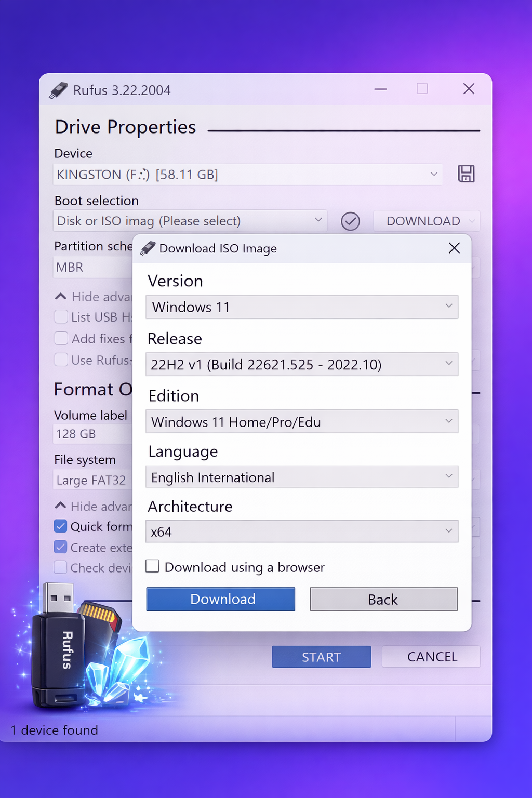This screenshot has width=532, height=798.
Task: Open the Partition scheme MBR dropdown
Action: click(x=94, y=268)
